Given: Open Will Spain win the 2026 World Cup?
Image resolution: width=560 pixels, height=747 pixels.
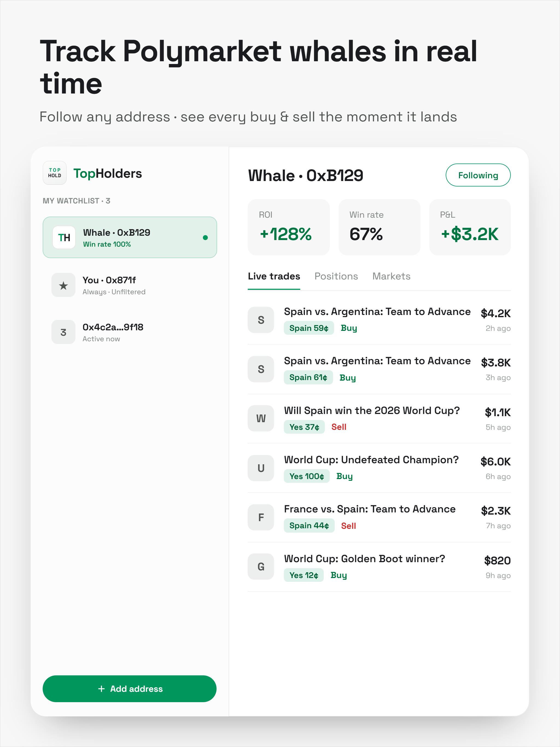Looking at the screenshot, I should [x=372, y=410].
